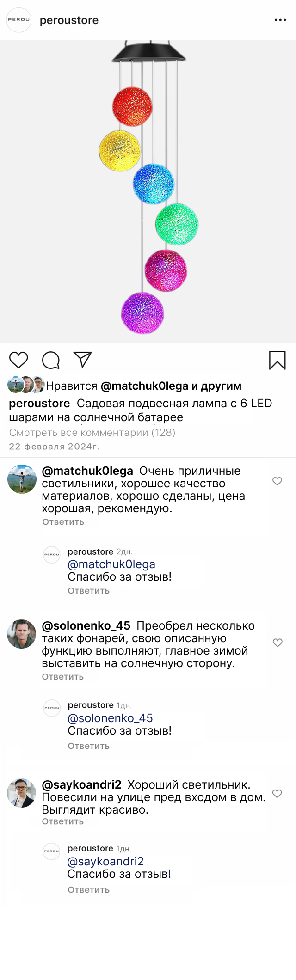The height and width of the screenshot is (980, 296).
Task: Like the post with heart icon
Action: point(18,360)
